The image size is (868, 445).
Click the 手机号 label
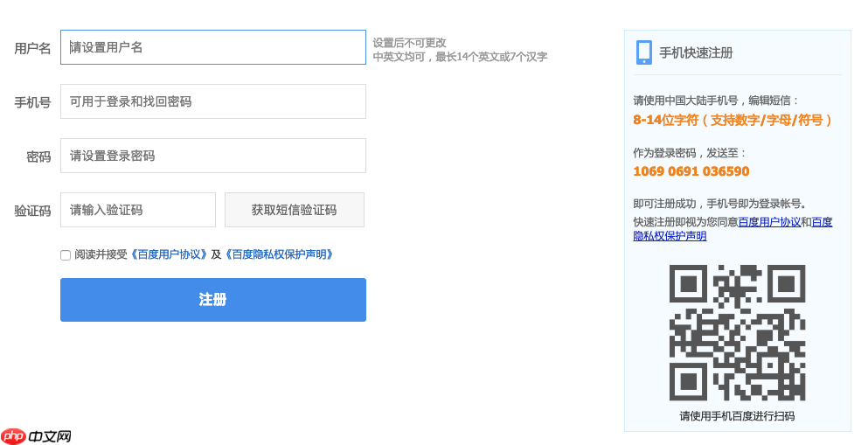[32, 102]
